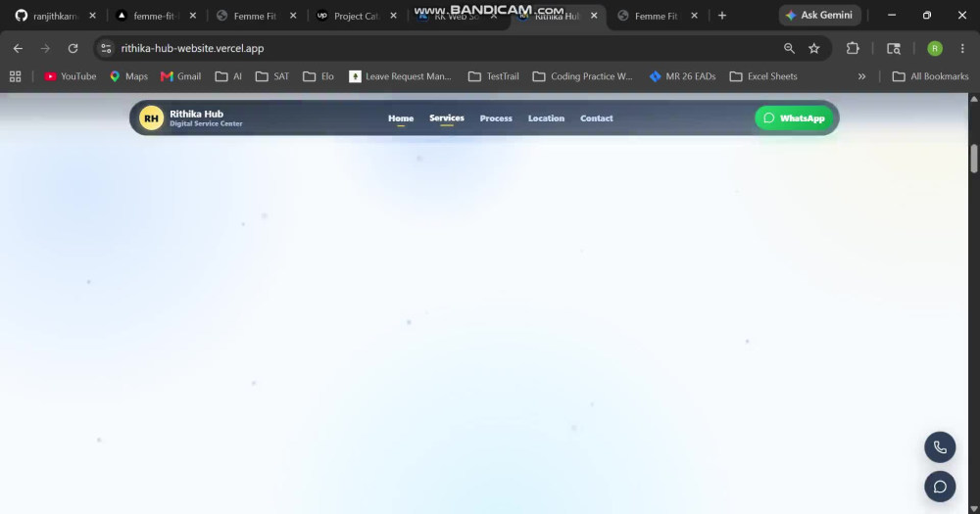Viewport: 980px width, 514px height.
Task: Expand hidden bookmarks with the double chevron
Action: point(861,76)
